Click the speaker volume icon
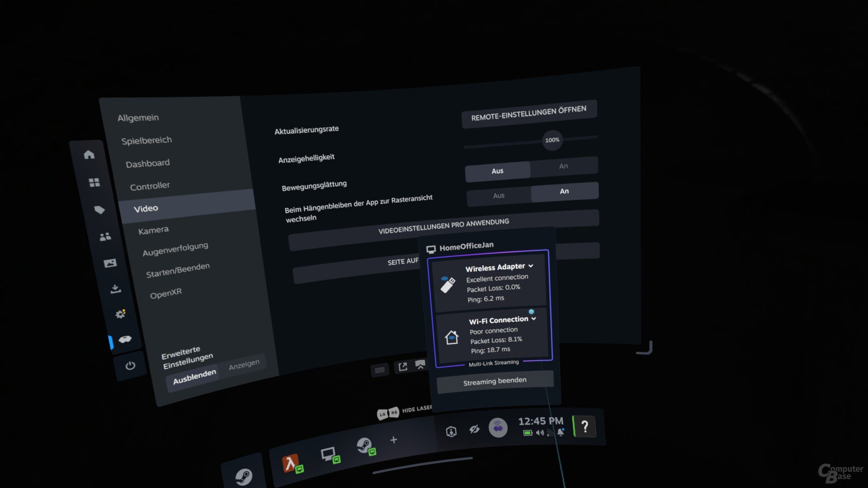868x488 pixels. [540, 433]
